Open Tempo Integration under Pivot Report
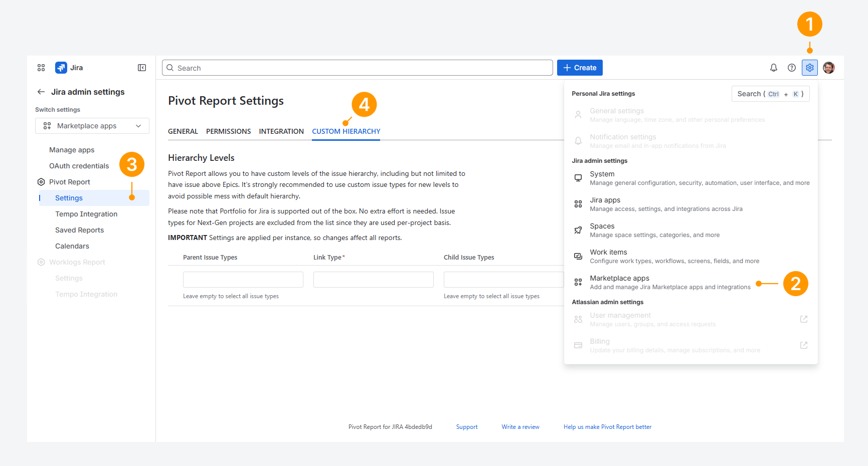Image resolution: width=868 pixels, height=466 pixels. click(x=86, y=214)
